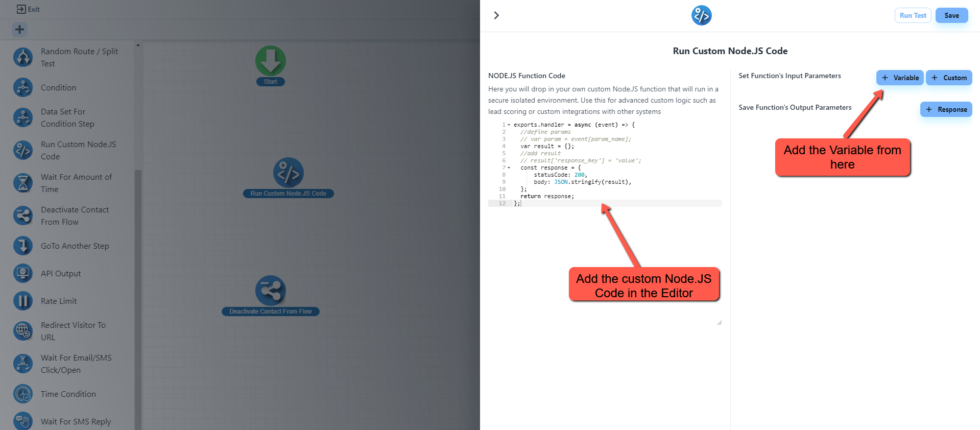Image resolution: width=980 pixels, height=430 pixels.
Task: Click the Run Test button
Action: [x=913, y=15]
